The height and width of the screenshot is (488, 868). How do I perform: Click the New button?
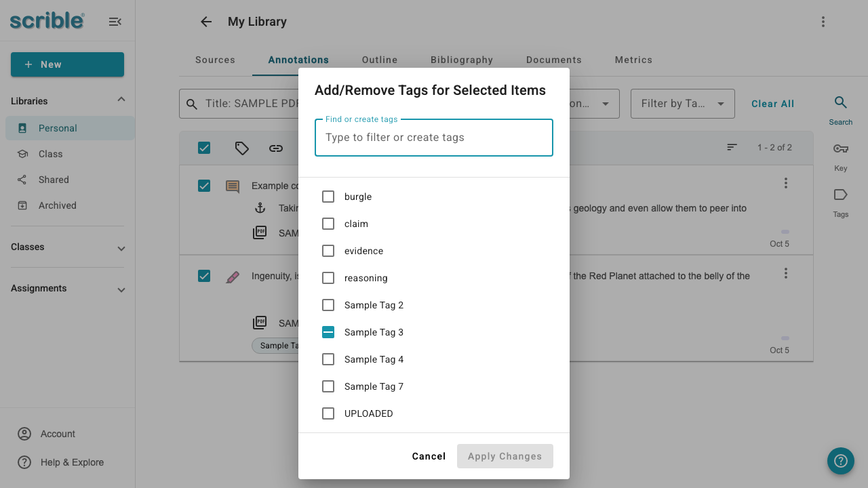coord(67,64)
